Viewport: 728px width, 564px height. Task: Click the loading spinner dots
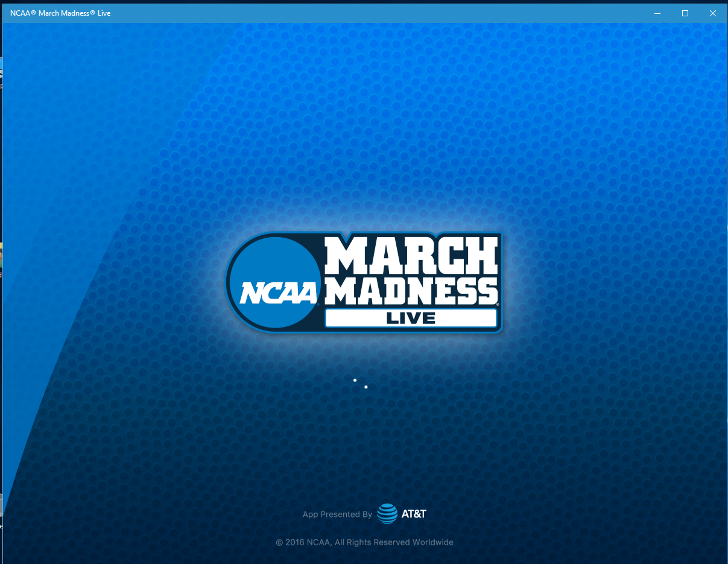360,383
